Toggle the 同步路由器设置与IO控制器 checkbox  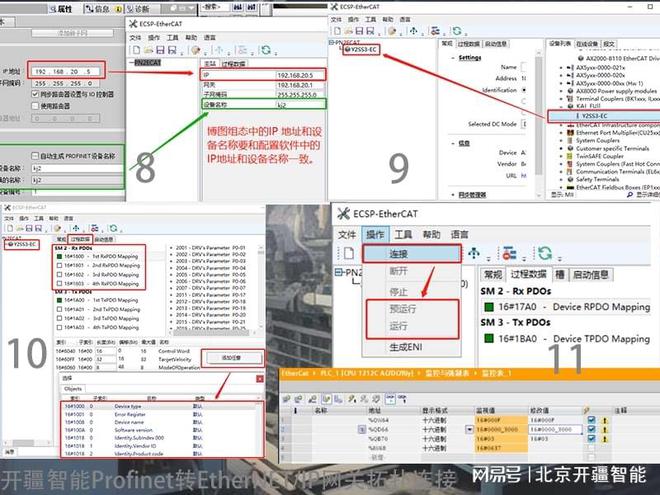[35, 94]
